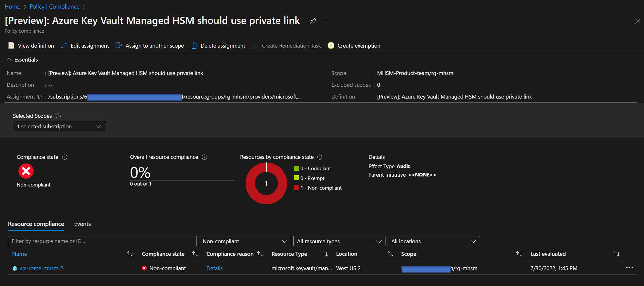Open Details link for compliance reason
Viewport: 644px width, 286px height.
tap(214, 268)
